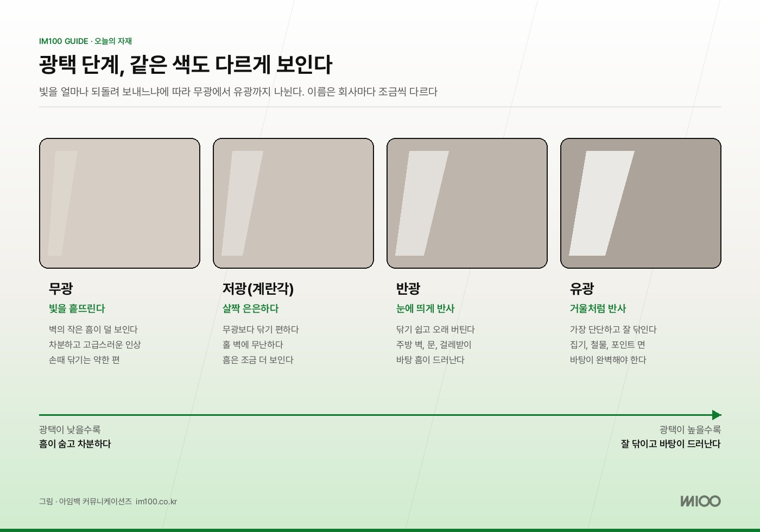Click the green arrowhead on gloss scale

tap(717, 415)
